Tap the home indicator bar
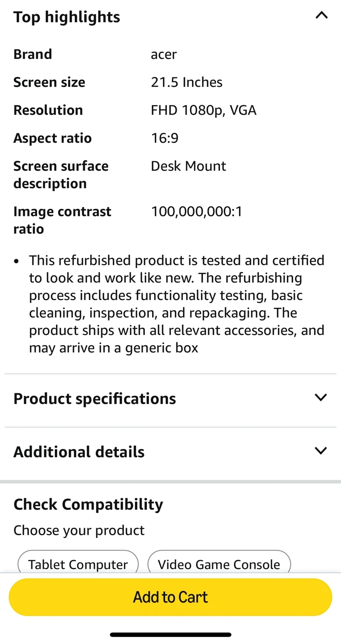The width and height of the screenshot is (341, 644). (x=170, y=635)
